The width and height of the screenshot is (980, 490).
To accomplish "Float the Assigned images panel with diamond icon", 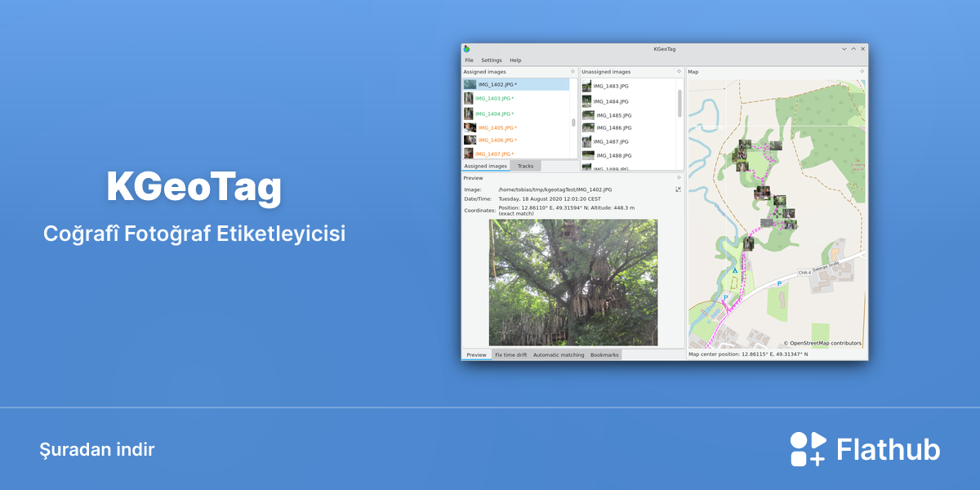I will pyautogui.click(x=573, y=72).
